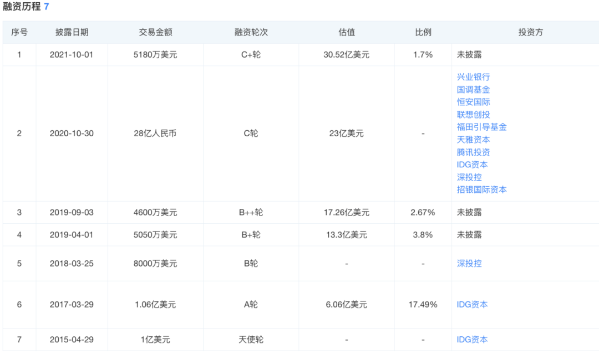The image size is (599, 364).
Task: Select the B++轮 round cell
Action: (251, 212)
